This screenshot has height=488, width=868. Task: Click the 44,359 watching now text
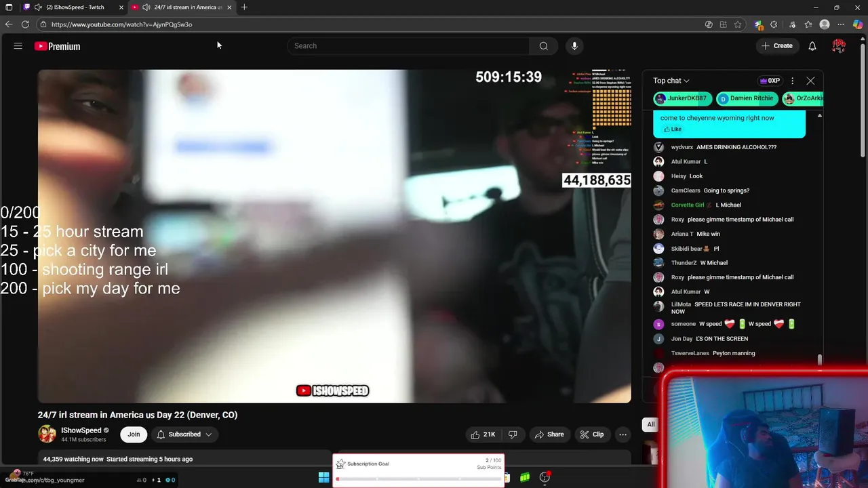(73, 459)
